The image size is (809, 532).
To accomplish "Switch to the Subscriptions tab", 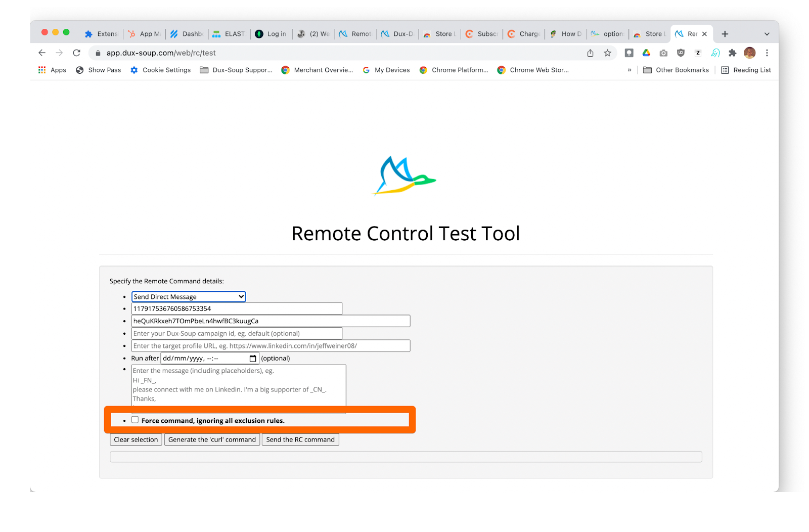I will point(482,34).
